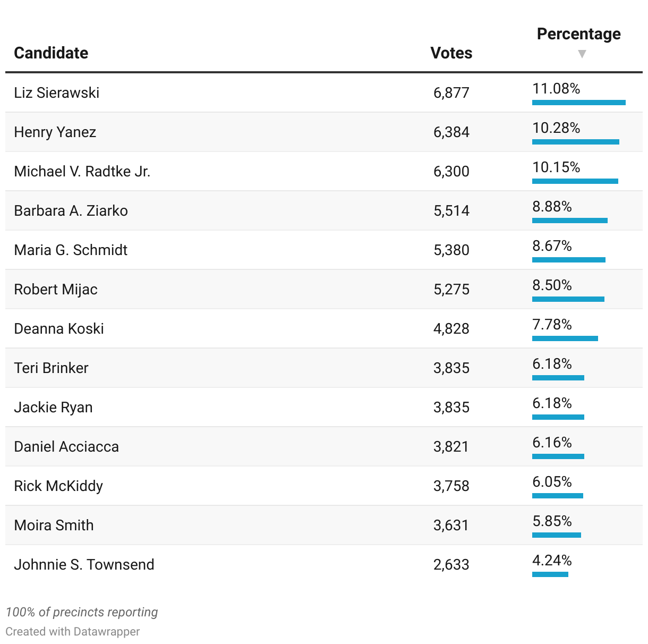The height and width of the screenshot is (644, 648).
Task: Select Michael V. Radtke Jr. name
Action: pos(82,171)
